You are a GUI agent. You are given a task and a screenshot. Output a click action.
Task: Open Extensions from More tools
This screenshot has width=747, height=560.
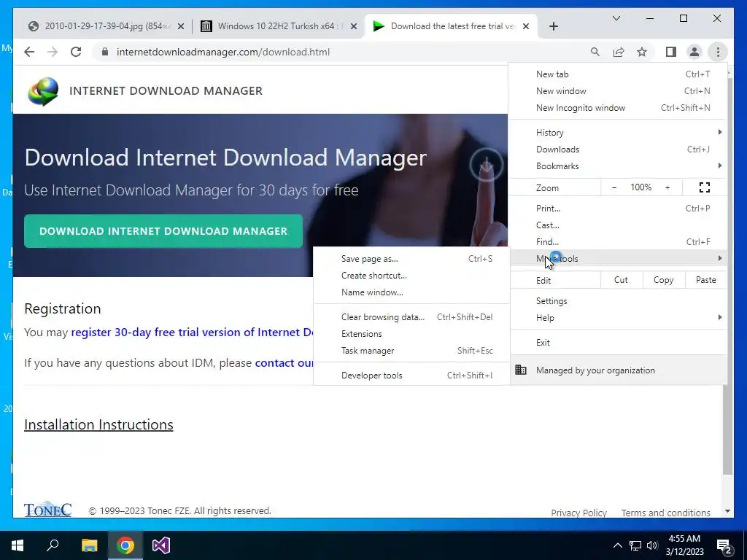411,333
